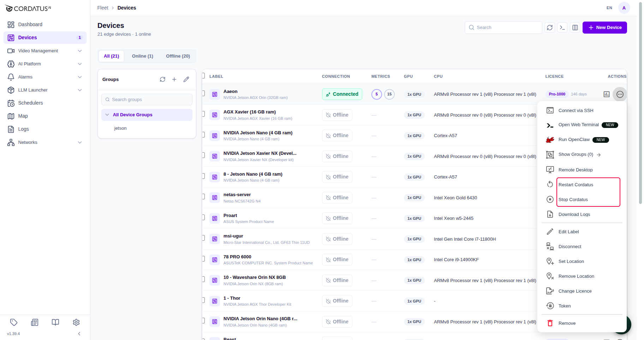Collapse the All Device Groups tree
The height and width of the screenshot is (340, 644).
[107, 115]
